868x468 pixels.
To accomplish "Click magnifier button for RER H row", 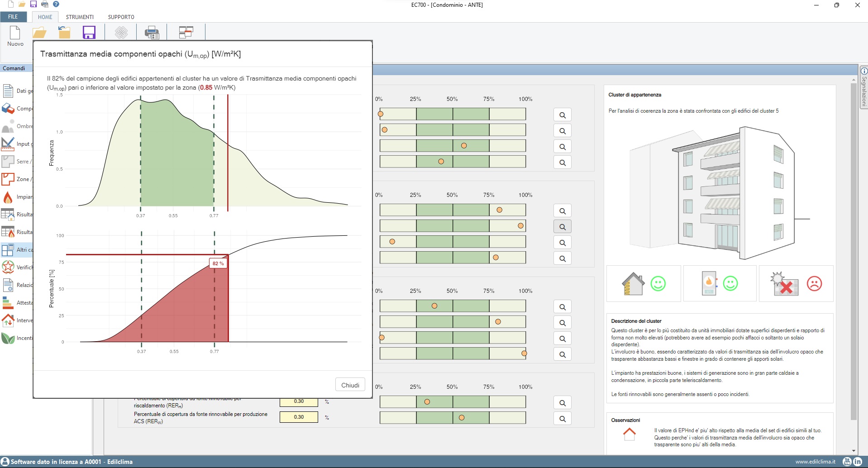I will 563,403.
